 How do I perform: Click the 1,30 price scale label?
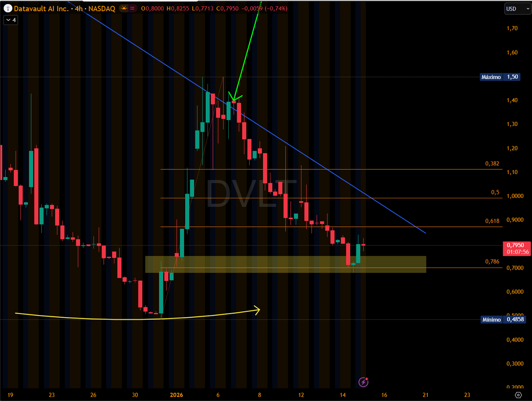click(512, 124)
